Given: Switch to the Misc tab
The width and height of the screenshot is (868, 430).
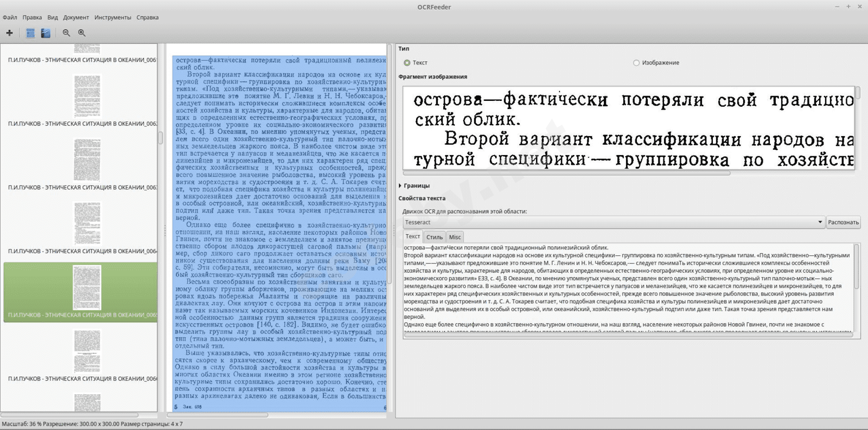Looking at the screenshot, I should click(x=455, y=237).
